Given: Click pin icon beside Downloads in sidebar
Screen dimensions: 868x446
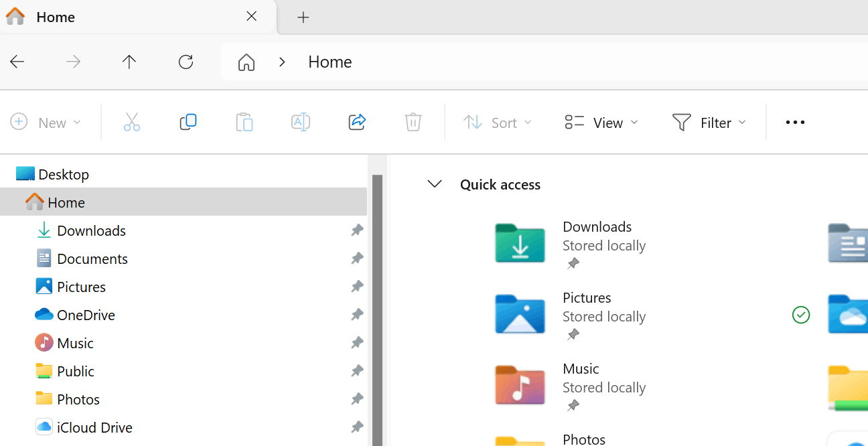Looking at the screenshot, I should tap(357, 230).
